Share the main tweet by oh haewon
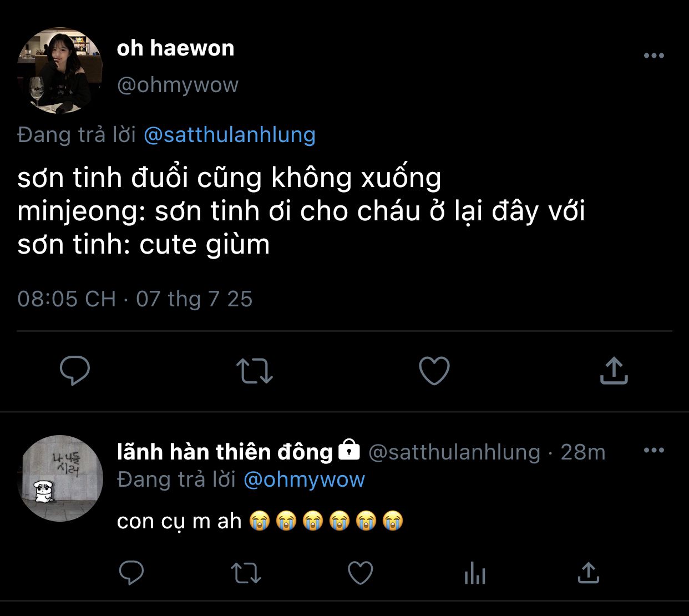 click(x=614, y=371)
